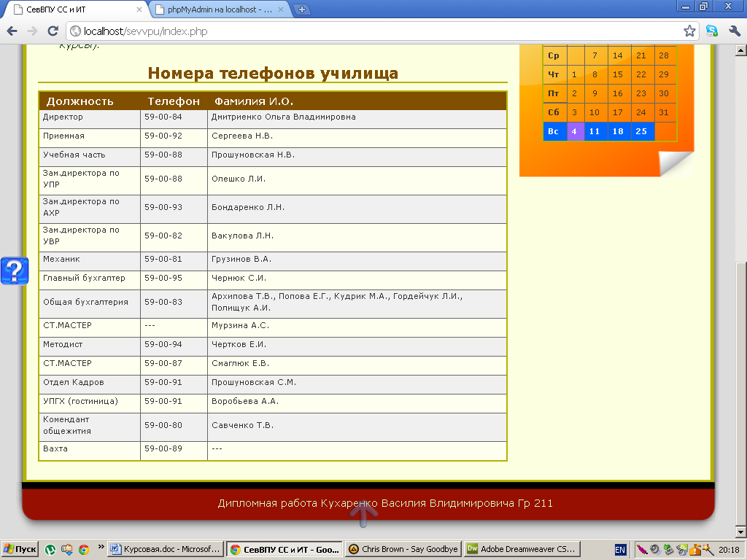Viewport: 747px width, 560px height.
Task: Click calendar day 31
Action: point(664,112)
